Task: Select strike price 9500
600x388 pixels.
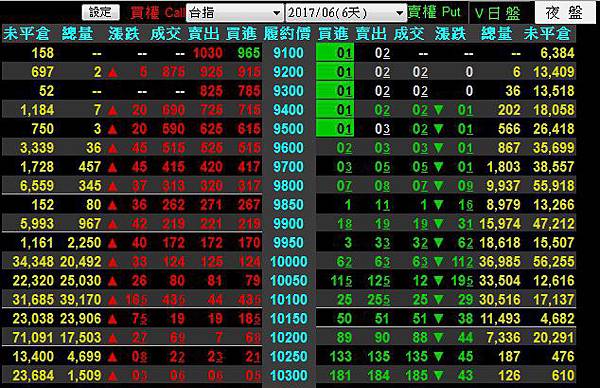Action: pos(289,129)
